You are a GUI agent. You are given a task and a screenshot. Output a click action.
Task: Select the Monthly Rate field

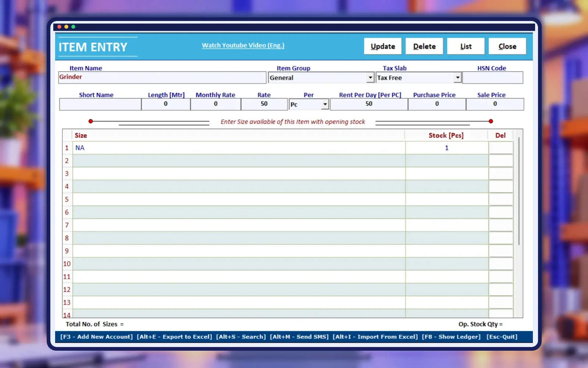click(x=216, y=104)
